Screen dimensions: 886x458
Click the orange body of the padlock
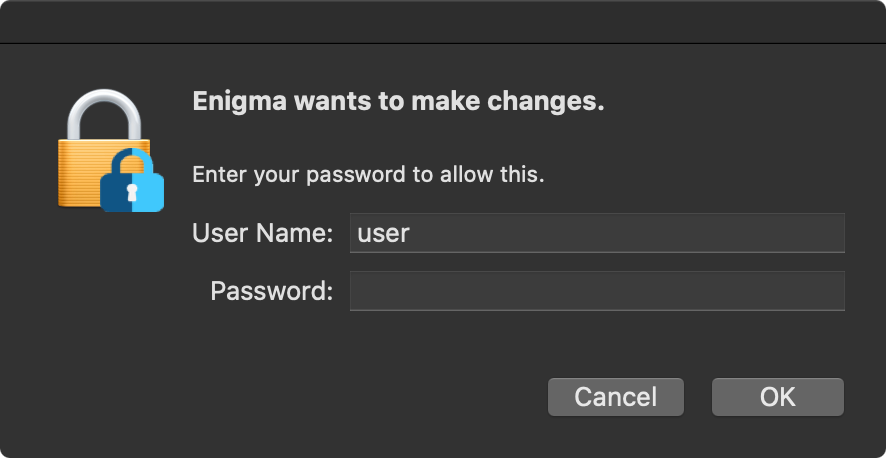click(x=79, y=173)
